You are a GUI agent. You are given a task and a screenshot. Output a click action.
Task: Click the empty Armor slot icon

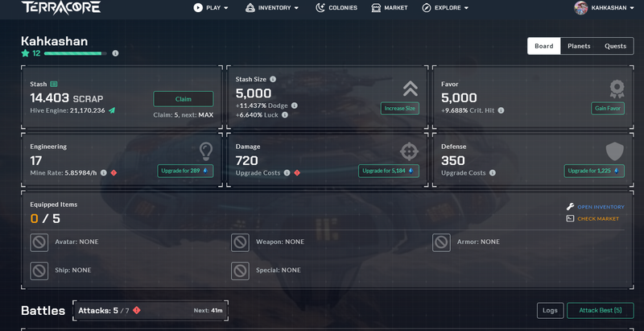tap(441, 242)
